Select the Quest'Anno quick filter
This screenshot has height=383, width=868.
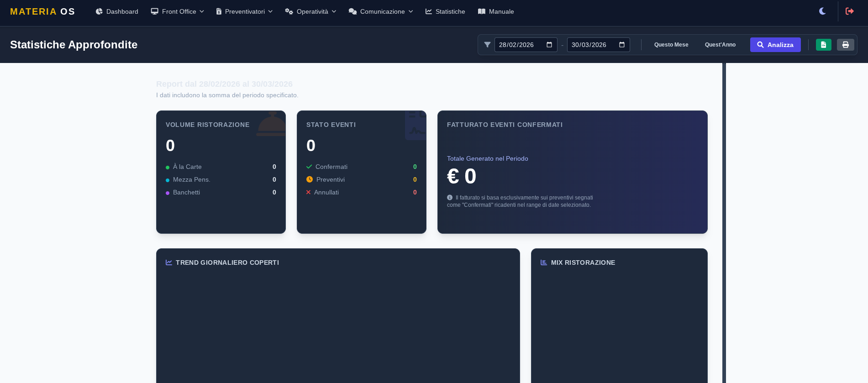click(720, 45)
